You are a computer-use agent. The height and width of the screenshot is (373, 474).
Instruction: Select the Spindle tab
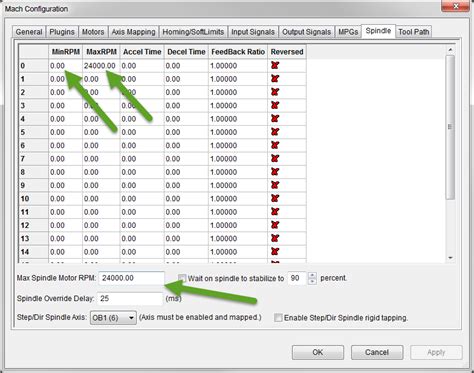click(x=378, y=31)
